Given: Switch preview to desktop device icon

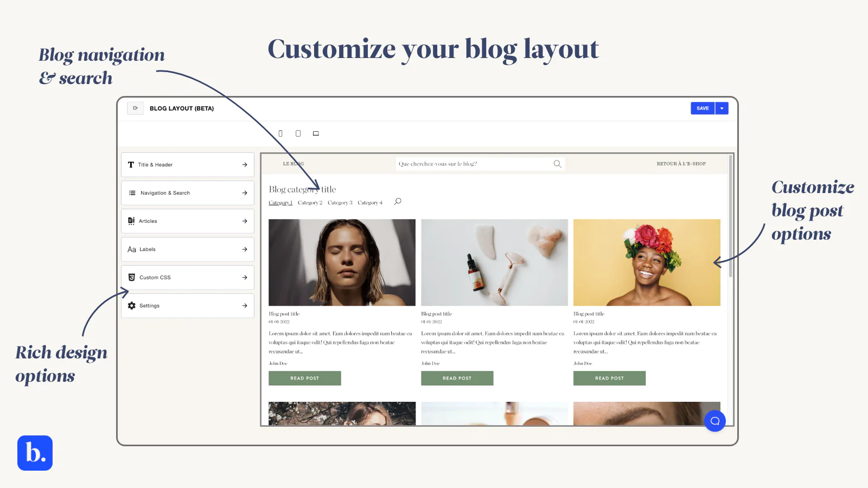Looking at the screenshot, I should pyautogui.click(x=316, y=133).
